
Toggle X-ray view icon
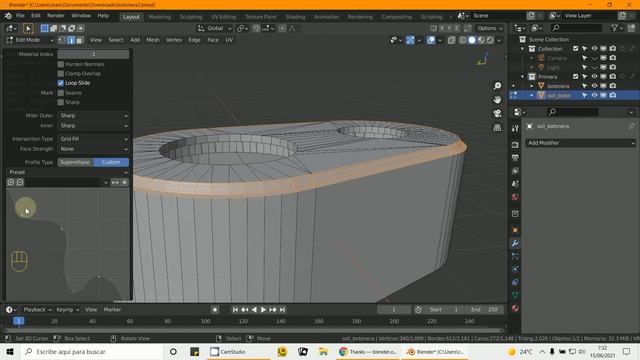pos(451,40)
